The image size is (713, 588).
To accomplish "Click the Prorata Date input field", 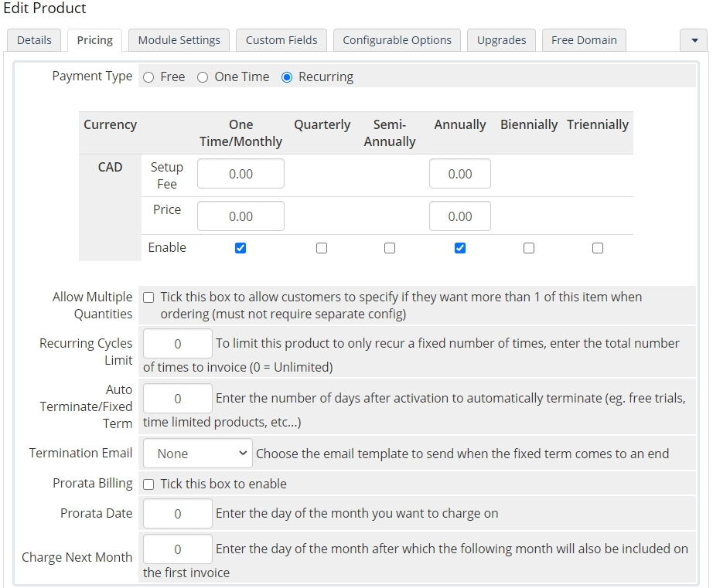I will 178,514.
